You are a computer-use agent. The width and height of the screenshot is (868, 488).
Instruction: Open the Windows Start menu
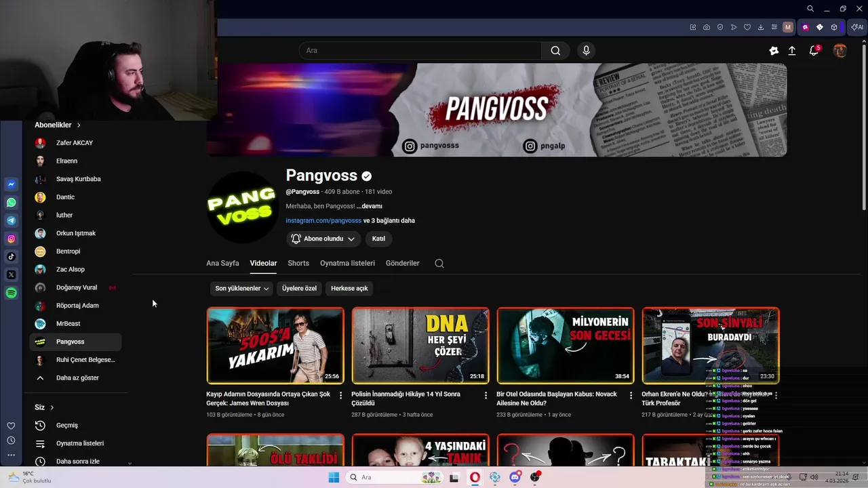(x=334, y=477)
